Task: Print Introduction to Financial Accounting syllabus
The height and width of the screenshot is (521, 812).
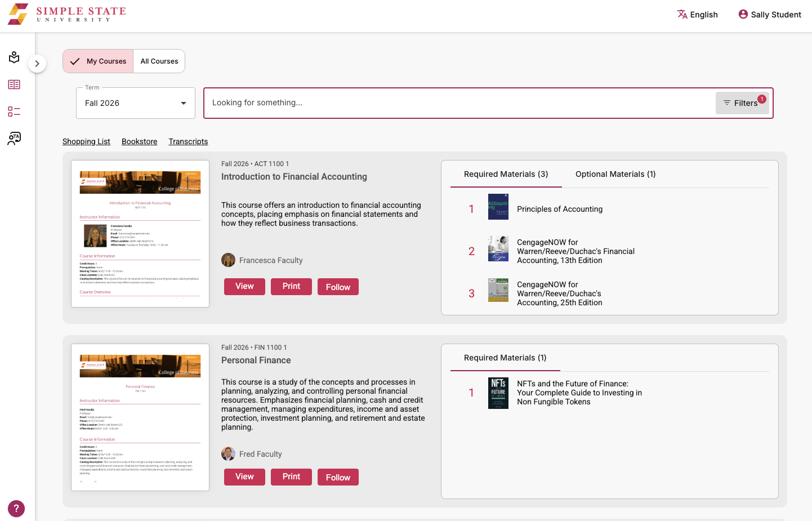Action: point(291,287)
